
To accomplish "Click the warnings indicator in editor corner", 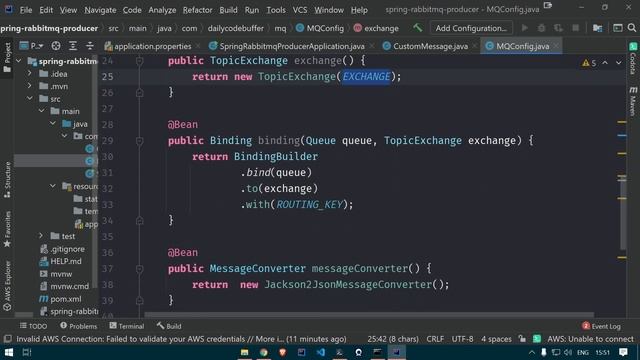I will pyautogui.click(x=589, y=63).
